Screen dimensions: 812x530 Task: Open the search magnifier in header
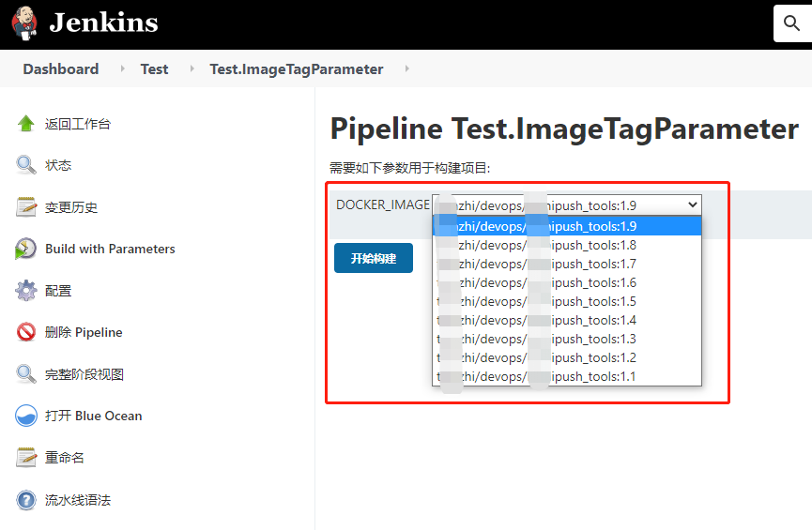point(791,23)
